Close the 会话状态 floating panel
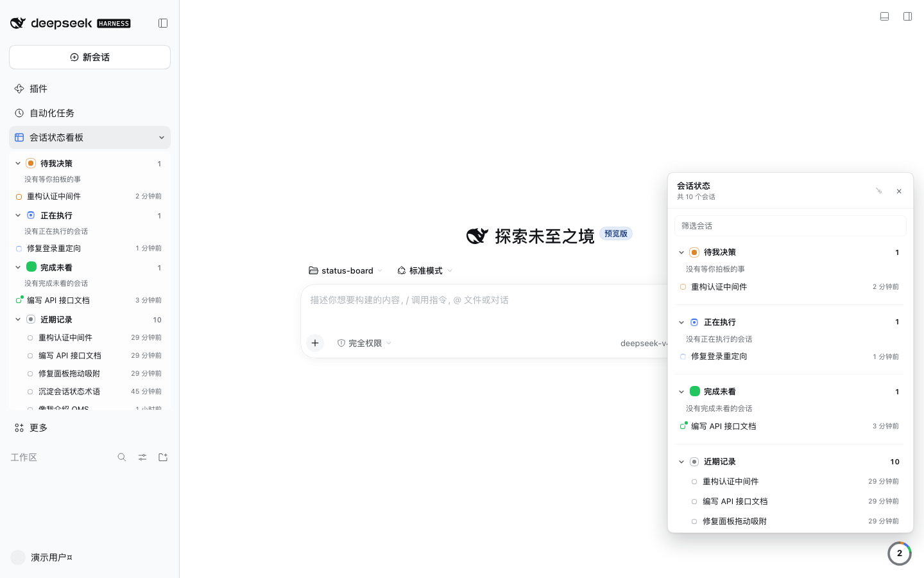The width and height of the screenshot is (924, 578). [x=899, y=191]
